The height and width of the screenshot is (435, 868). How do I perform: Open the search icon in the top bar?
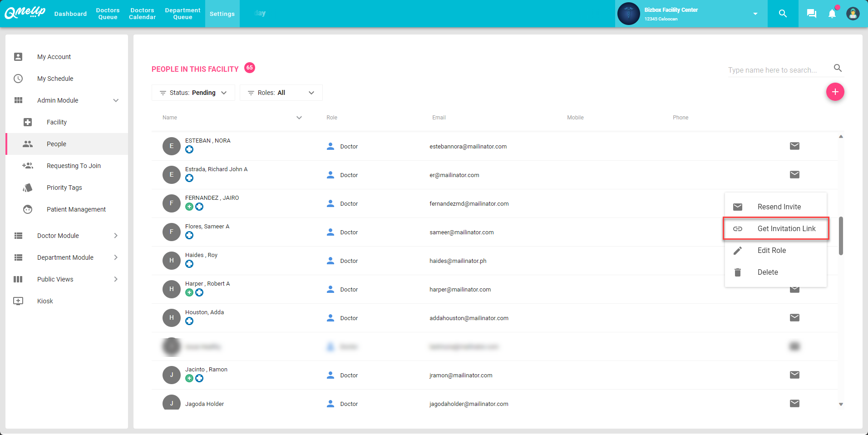coord(782,14)
